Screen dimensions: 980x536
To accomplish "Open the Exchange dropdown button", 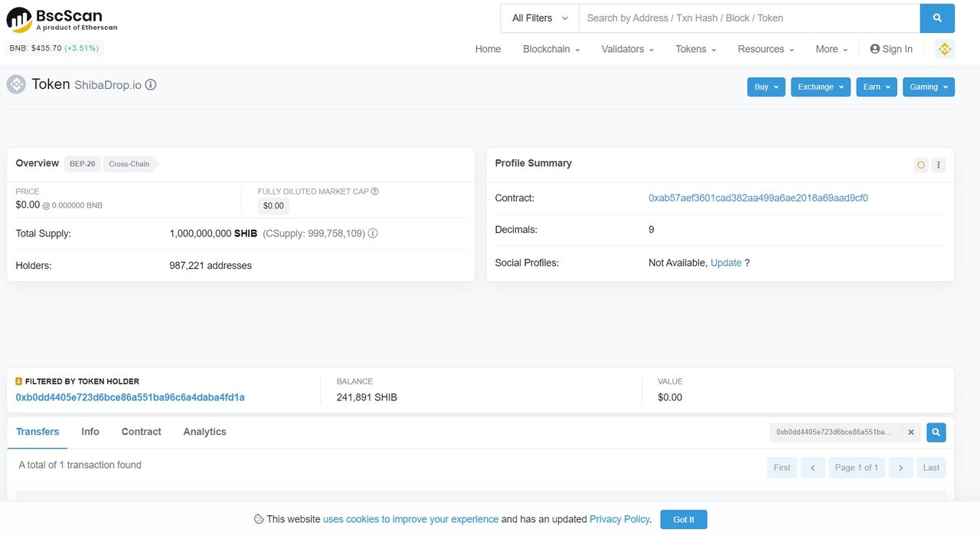I will [821, 87].
